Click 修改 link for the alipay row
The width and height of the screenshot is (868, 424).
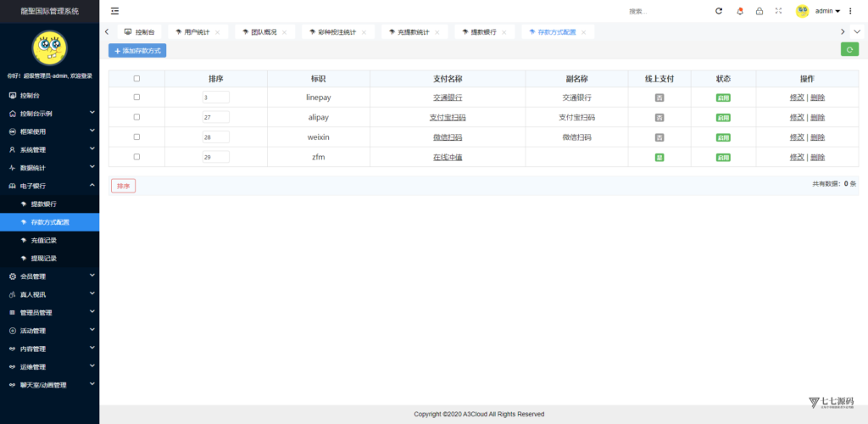[x=797, y=117]
